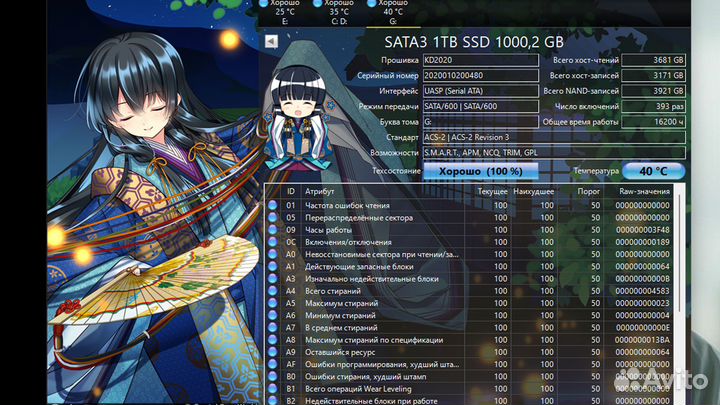Select the Включения/отключения attribute name
This screenshot has width=720, height=405.
click(x=349, y=242)
